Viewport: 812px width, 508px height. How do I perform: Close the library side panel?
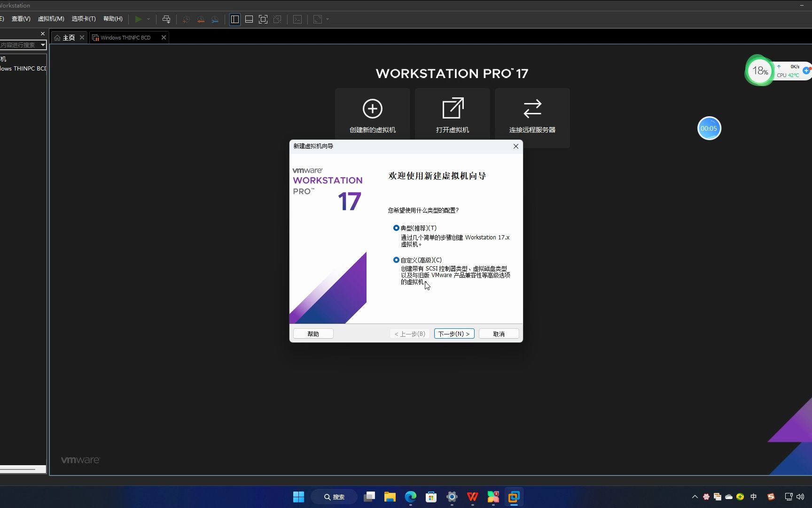click(x=43, y=34)
